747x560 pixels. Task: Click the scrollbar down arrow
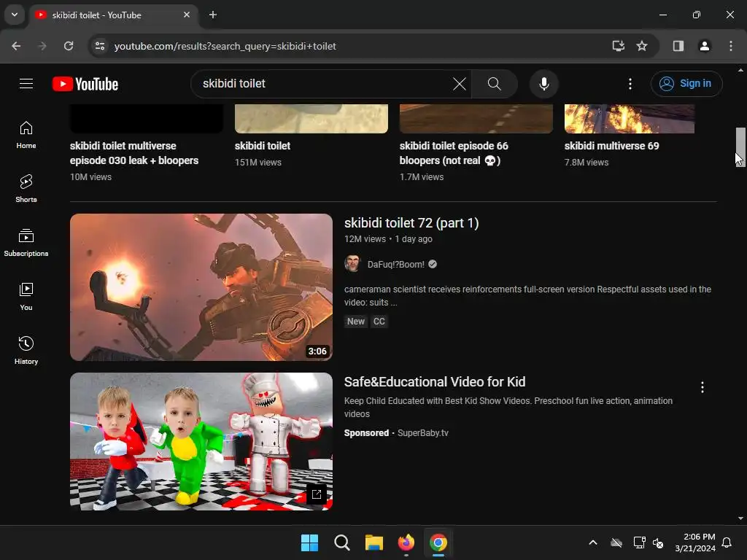coord(740,518)
